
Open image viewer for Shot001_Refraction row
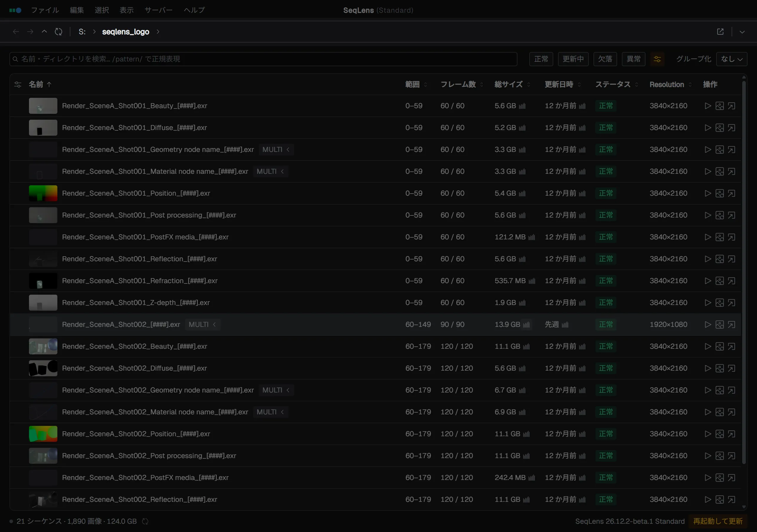(719, 281)
